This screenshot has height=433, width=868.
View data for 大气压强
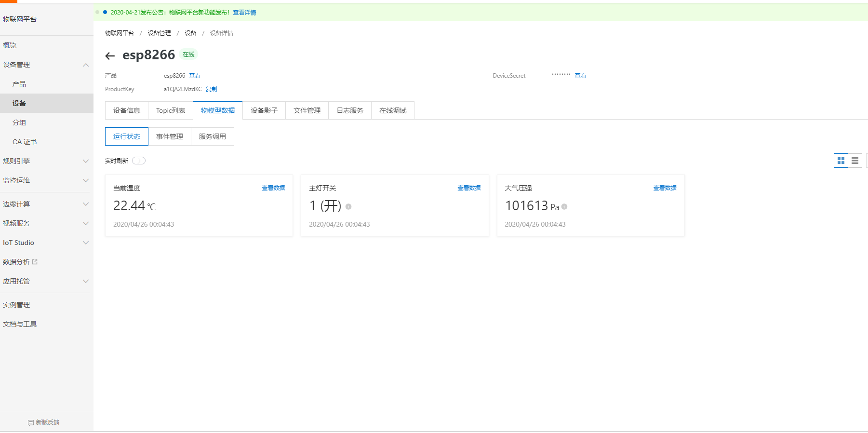click(x=665, y=188)
